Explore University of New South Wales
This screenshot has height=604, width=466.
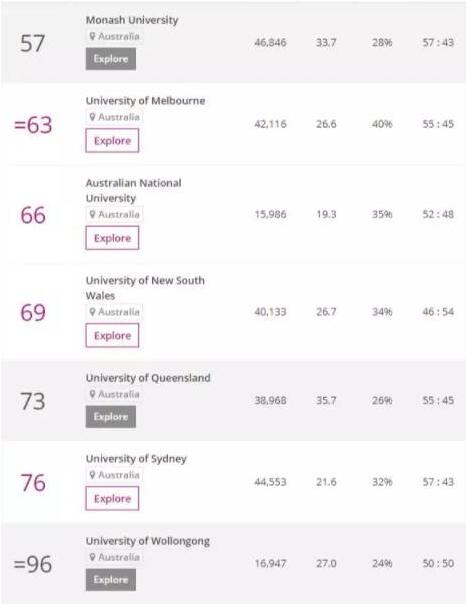coord(112,336)
